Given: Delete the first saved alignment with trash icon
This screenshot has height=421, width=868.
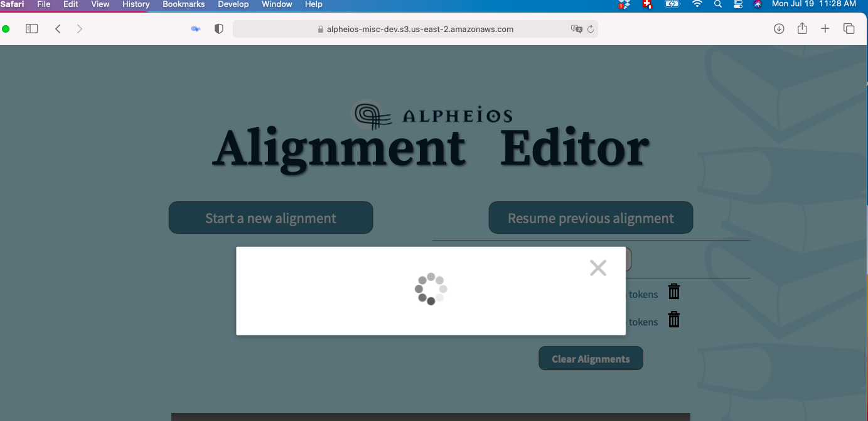Looking at the screenshot, I should click(673, 291).
